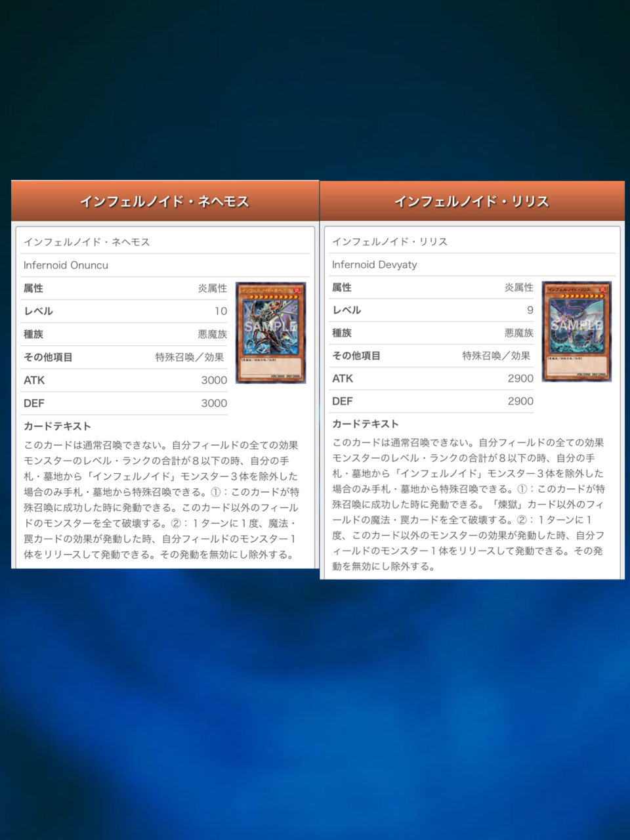630x840 pixels.
Task: Click カードテキスト heading on Onuncu card
Action: coord(57,426)
